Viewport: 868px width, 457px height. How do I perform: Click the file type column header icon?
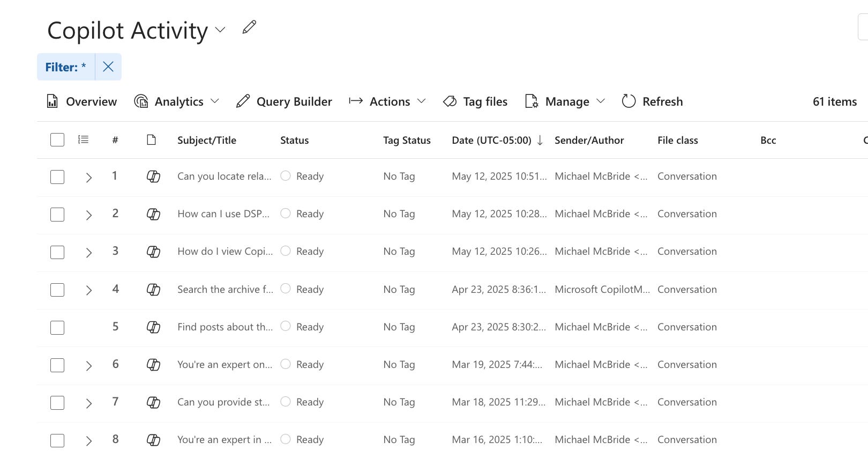coord(152,140)
